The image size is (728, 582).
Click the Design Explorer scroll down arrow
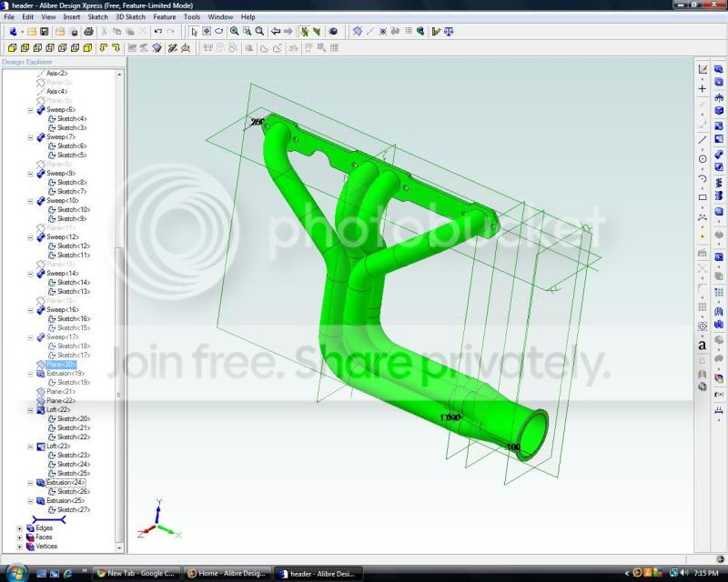pyautogui.click(x=119, y=548)
